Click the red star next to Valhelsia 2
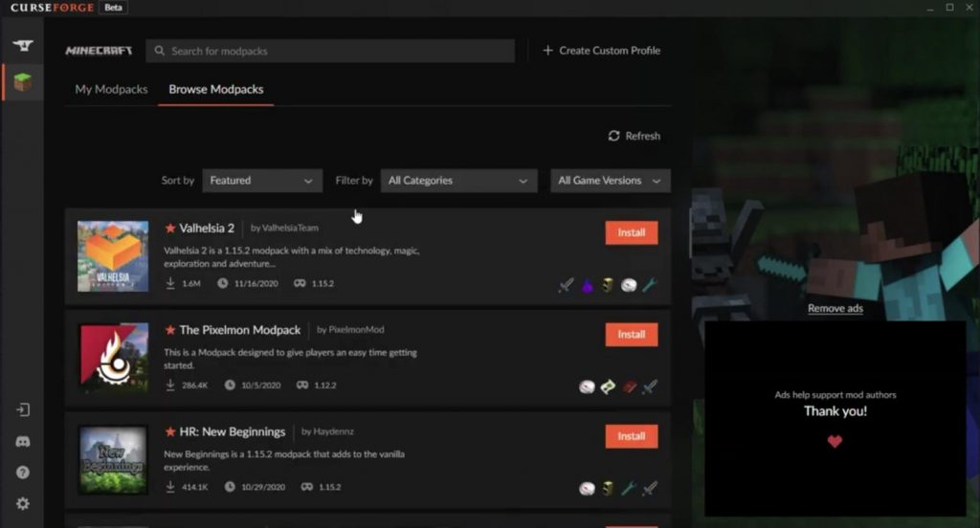This screenshot has height=528, width=980. point(170,228)
